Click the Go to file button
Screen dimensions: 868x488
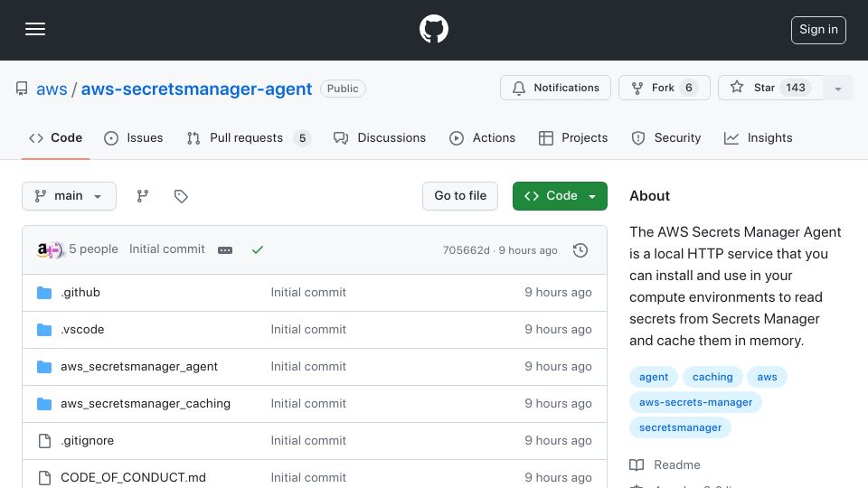click(460, 196)
